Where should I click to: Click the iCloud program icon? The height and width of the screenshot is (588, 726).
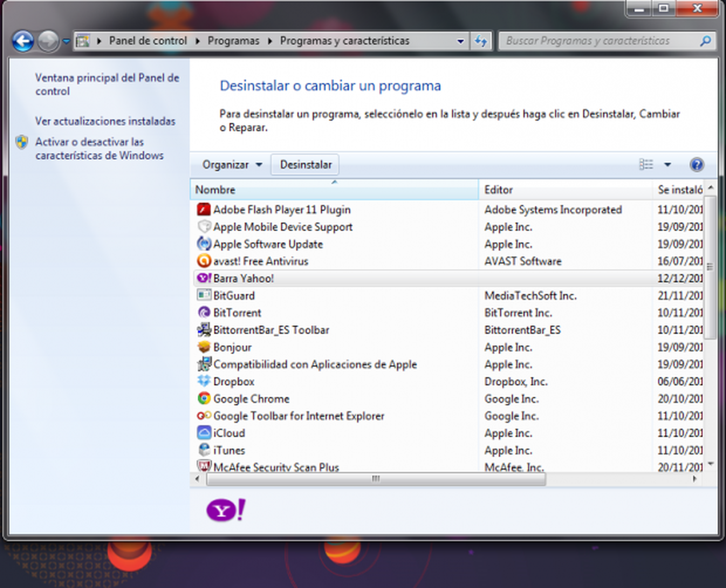(204, 433)
